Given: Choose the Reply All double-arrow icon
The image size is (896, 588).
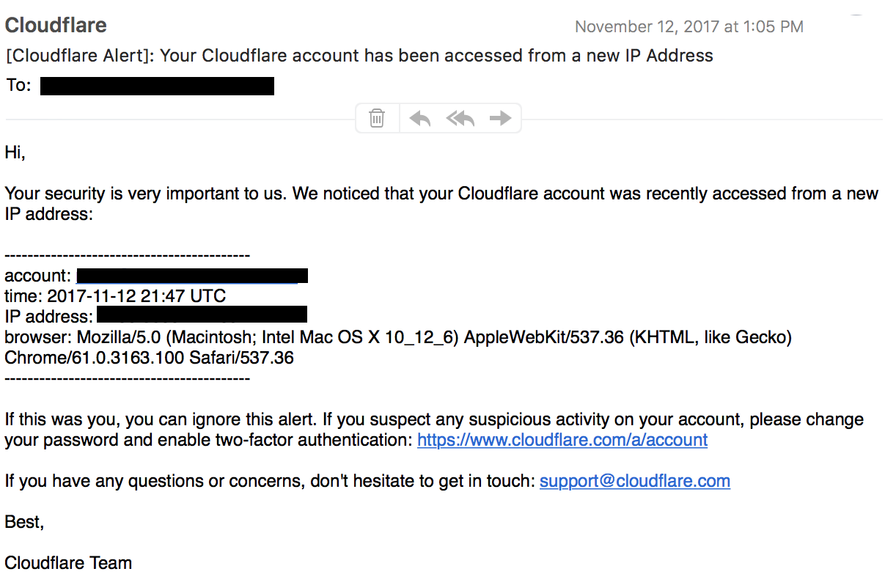Looking at the screenshot, I should (x=460, y=118).
